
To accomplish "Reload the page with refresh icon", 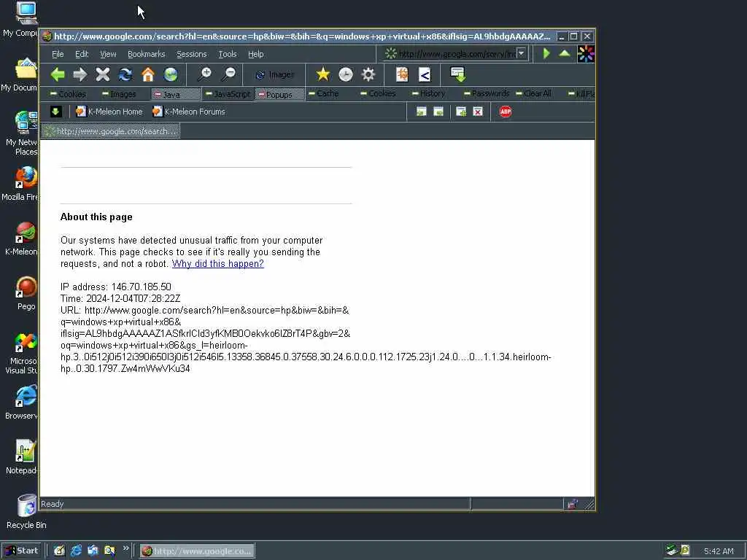I will tap(125, 74).
